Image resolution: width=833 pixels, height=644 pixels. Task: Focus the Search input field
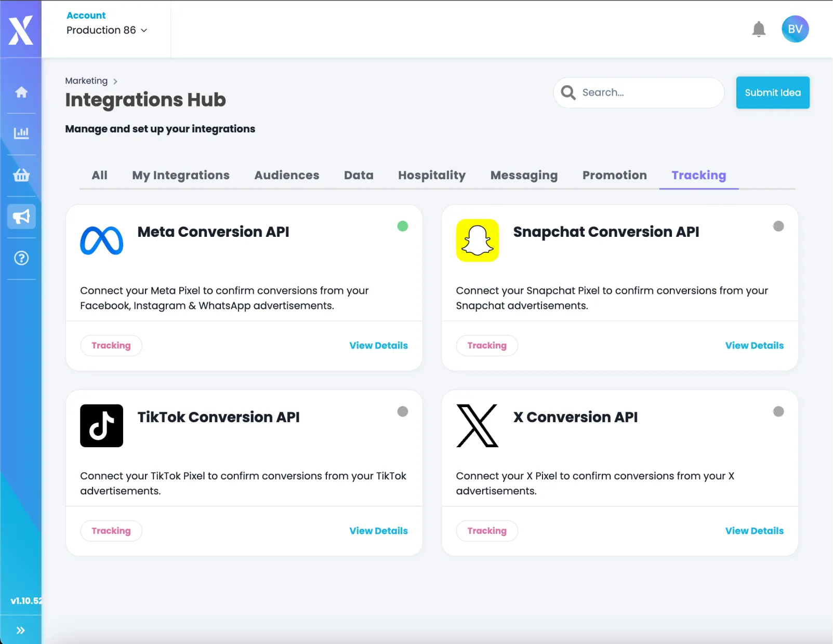639,92
